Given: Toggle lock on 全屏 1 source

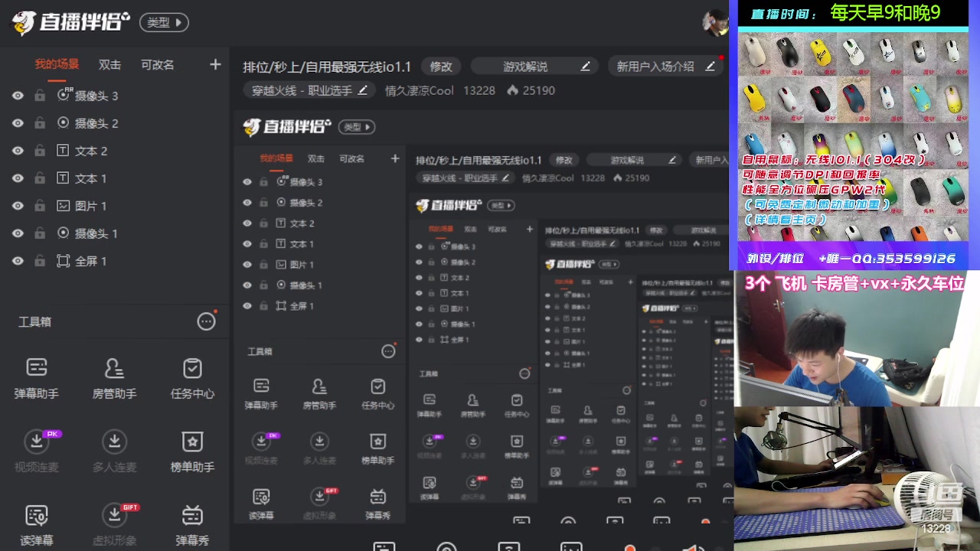Looking at the screenshot, I should pyautogui.click(x=40, y=261).
